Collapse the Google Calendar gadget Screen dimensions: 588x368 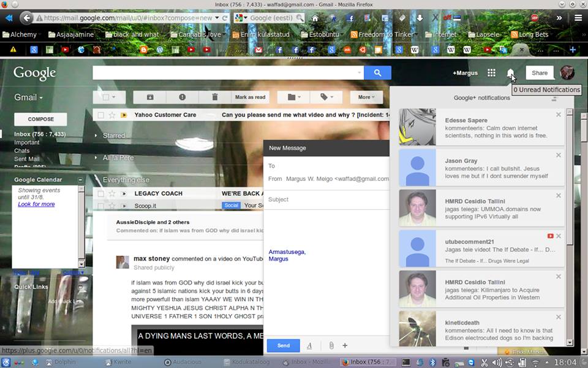tap(80, 180)
